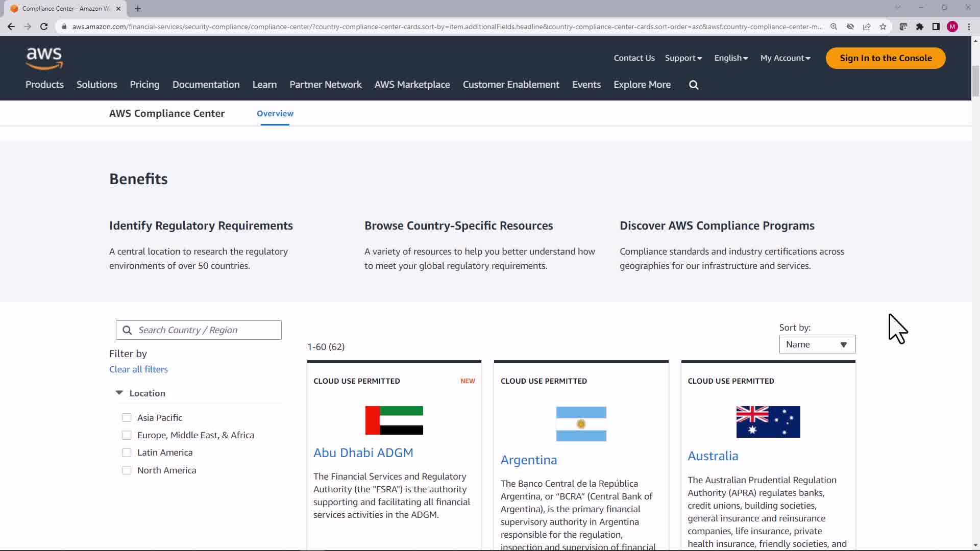Viewport: 980px width, 551px height.
Task: Go back with the browser back arrow
Action: (11, 27)
